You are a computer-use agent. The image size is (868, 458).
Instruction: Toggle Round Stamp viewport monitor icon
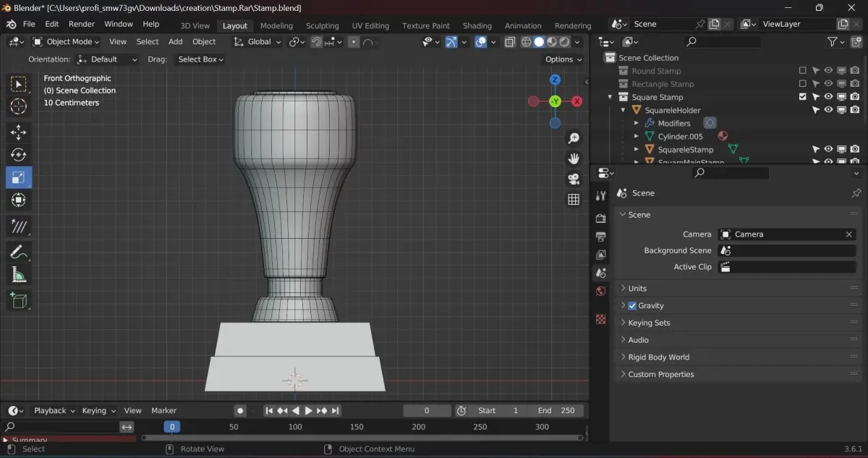[x=842, y=71]
